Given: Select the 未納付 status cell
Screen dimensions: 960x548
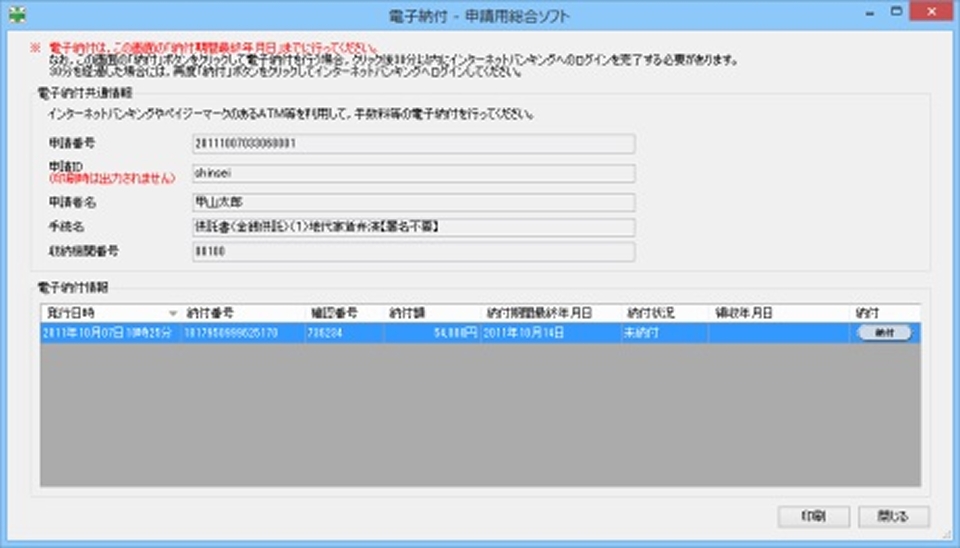Looking at the screenshot, I should pos(664,333).
